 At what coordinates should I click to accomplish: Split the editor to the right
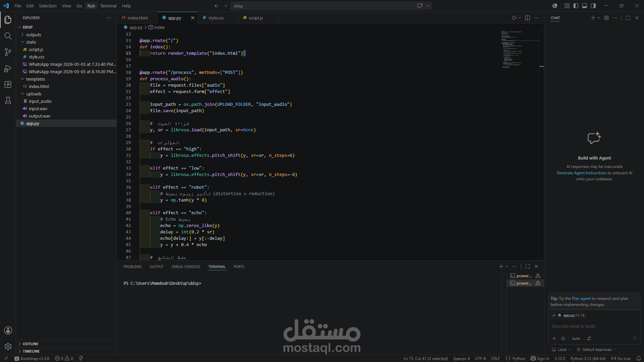(527, 18)
